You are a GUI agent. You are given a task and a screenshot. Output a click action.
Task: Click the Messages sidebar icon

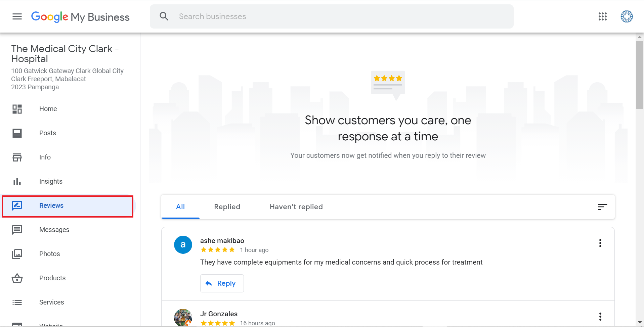pyautogui.click(x=17, y=230)
